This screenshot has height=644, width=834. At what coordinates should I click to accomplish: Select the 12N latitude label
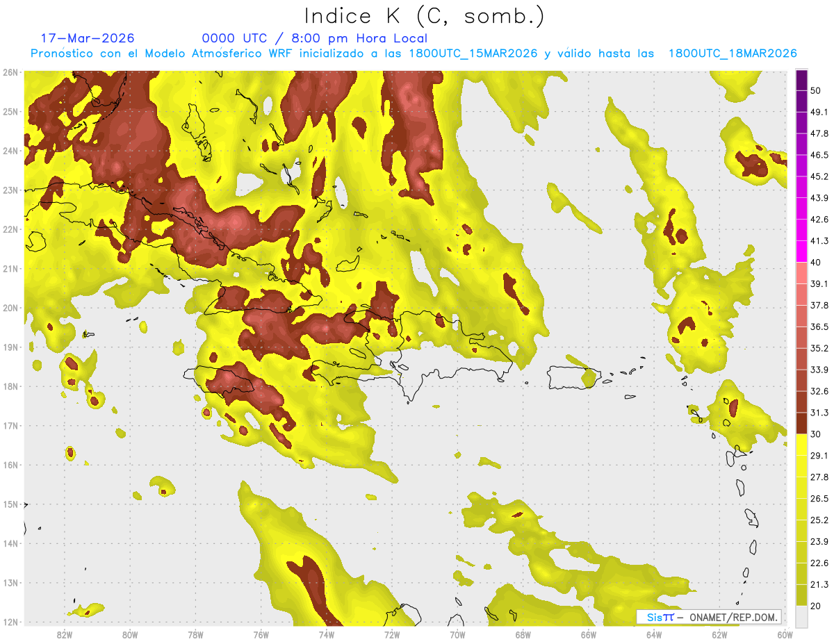(10, 622)
